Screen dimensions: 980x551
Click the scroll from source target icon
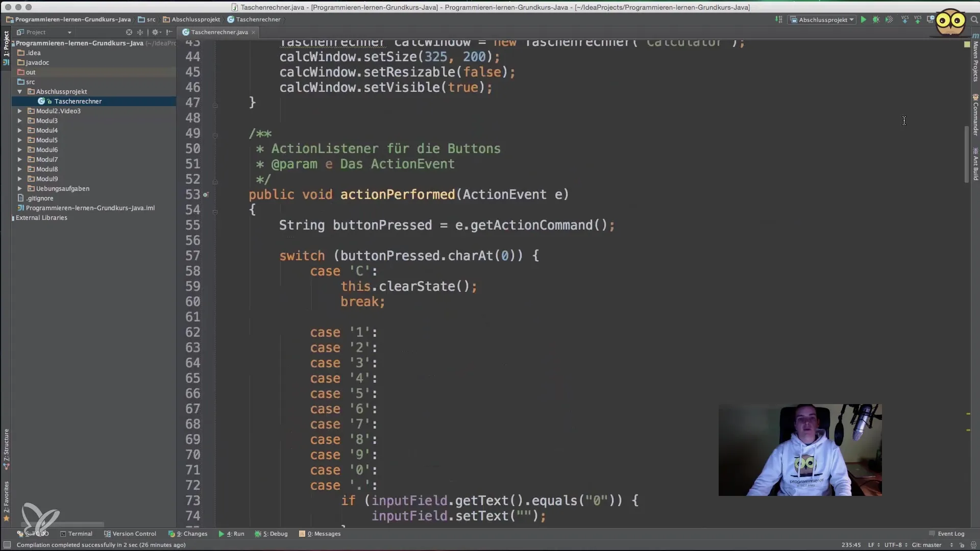pyautogui.click(x=129, y=32)
